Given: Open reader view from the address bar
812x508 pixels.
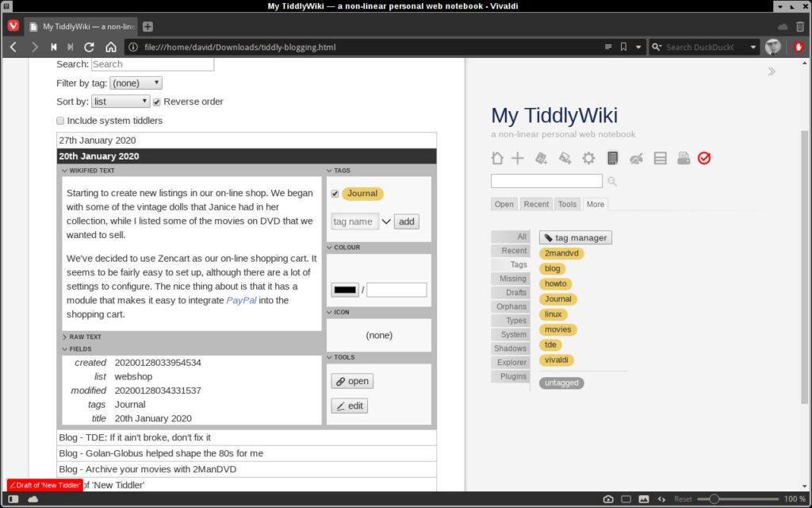Looking at the screenshot, I should pyautogui.click(x=608, y=47).
